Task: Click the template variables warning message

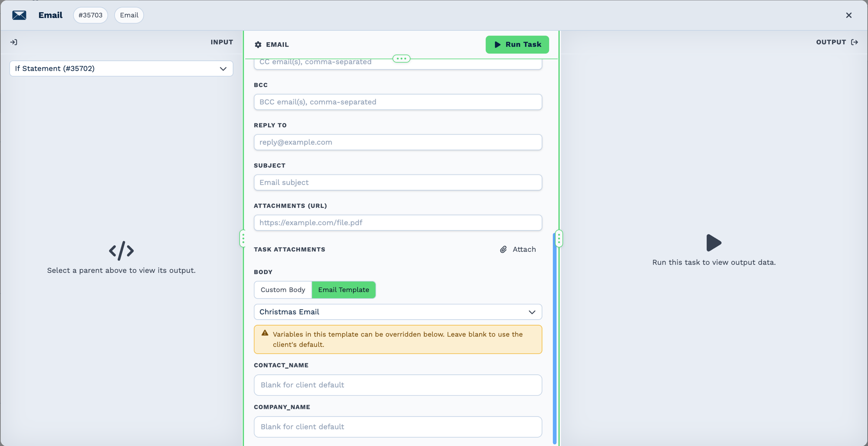Action: (x=398, y=340)
